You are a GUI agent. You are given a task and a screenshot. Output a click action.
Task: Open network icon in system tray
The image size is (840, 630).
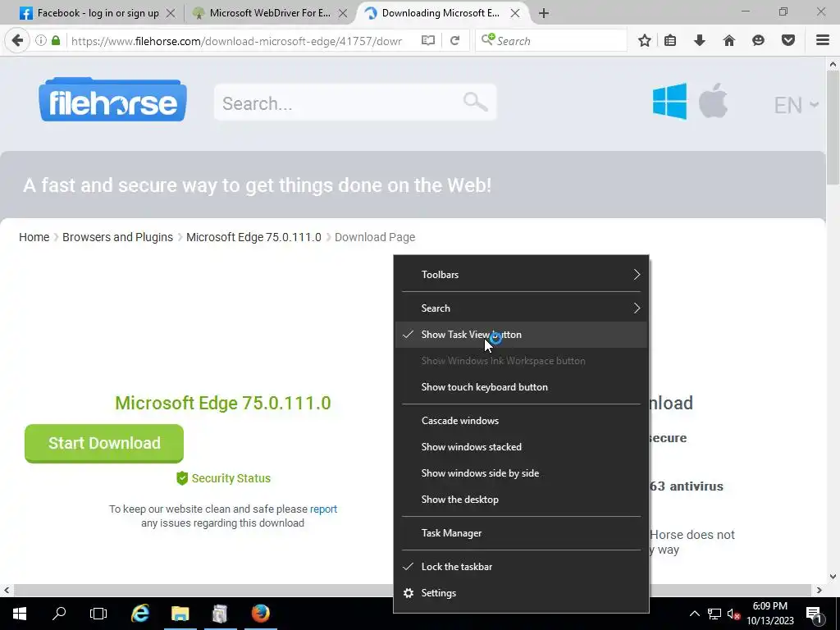click(714, 614)
